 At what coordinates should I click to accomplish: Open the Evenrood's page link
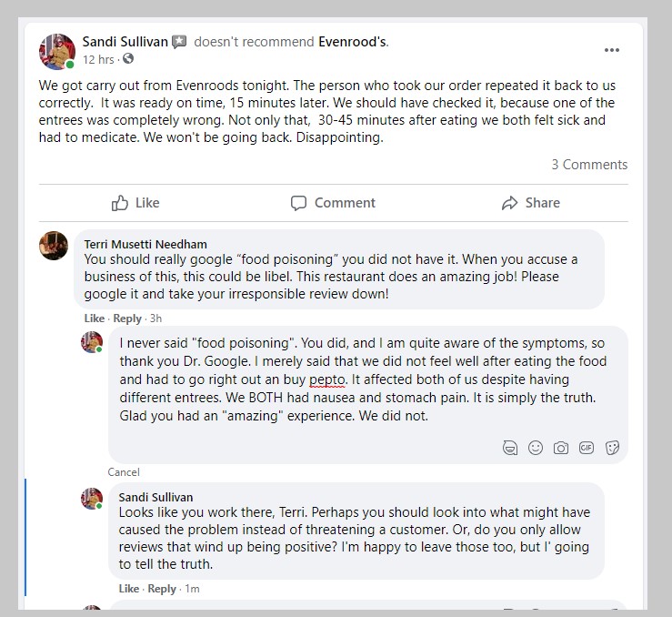(x=353, y=42)
